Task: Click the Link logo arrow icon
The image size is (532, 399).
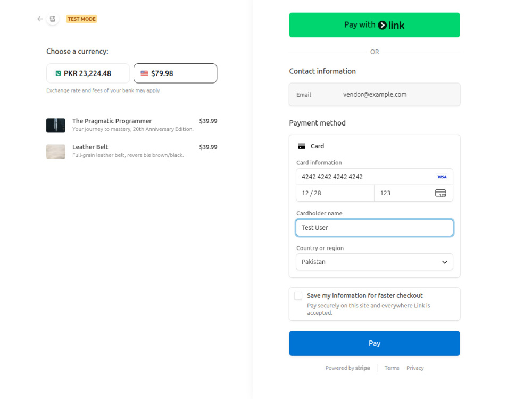Action: click(383, 25)
